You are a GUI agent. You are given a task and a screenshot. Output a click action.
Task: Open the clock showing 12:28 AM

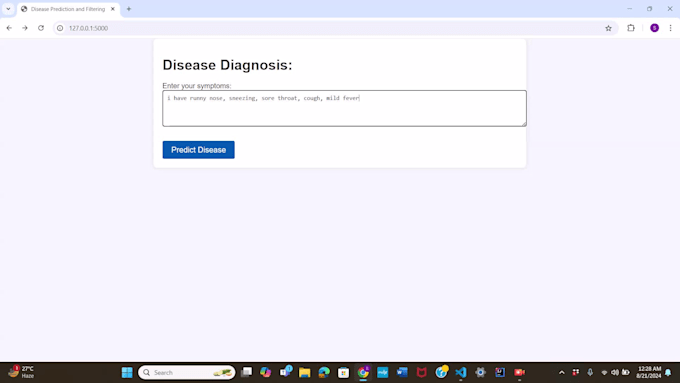[x=649, y=372]
